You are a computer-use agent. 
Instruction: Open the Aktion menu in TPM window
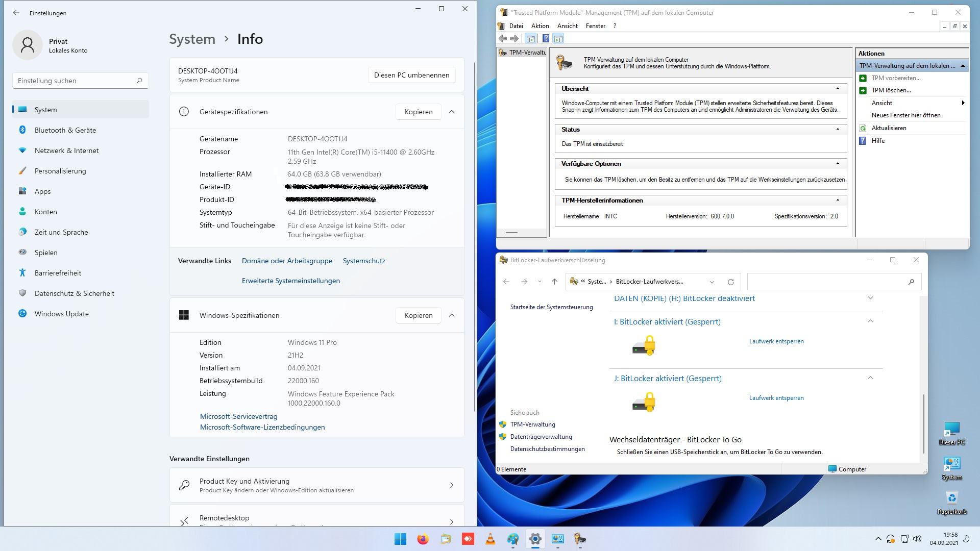(540, 26)
